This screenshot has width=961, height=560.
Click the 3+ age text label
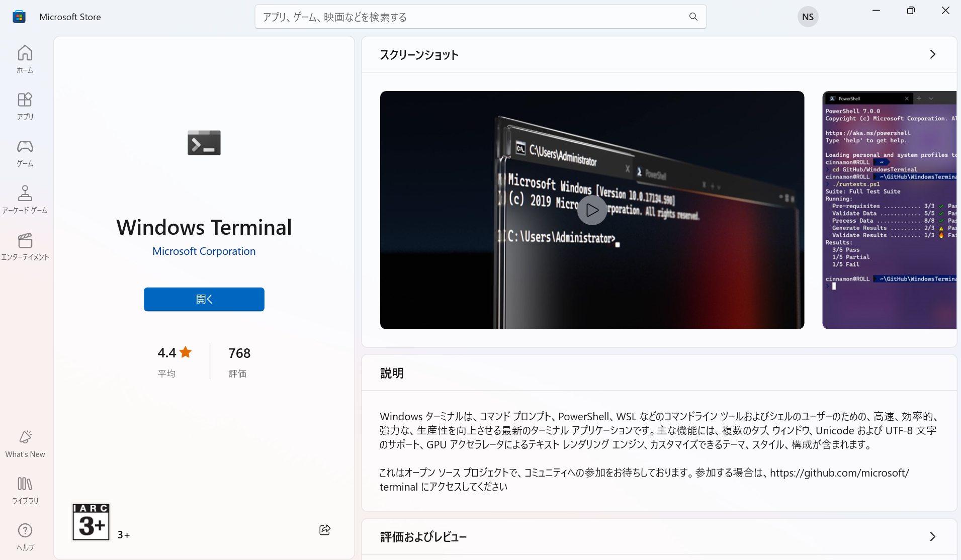point(124,535)
